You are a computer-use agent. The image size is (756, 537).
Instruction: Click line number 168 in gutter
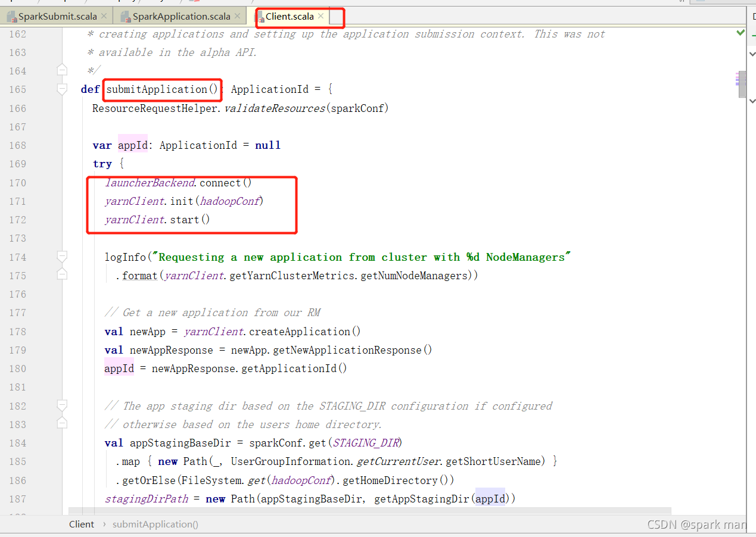18,145
